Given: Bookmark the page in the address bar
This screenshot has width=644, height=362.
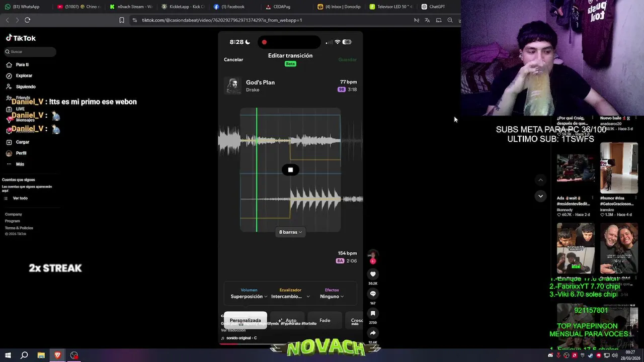Looking at the screenshot, I should [x=122, y=20].
